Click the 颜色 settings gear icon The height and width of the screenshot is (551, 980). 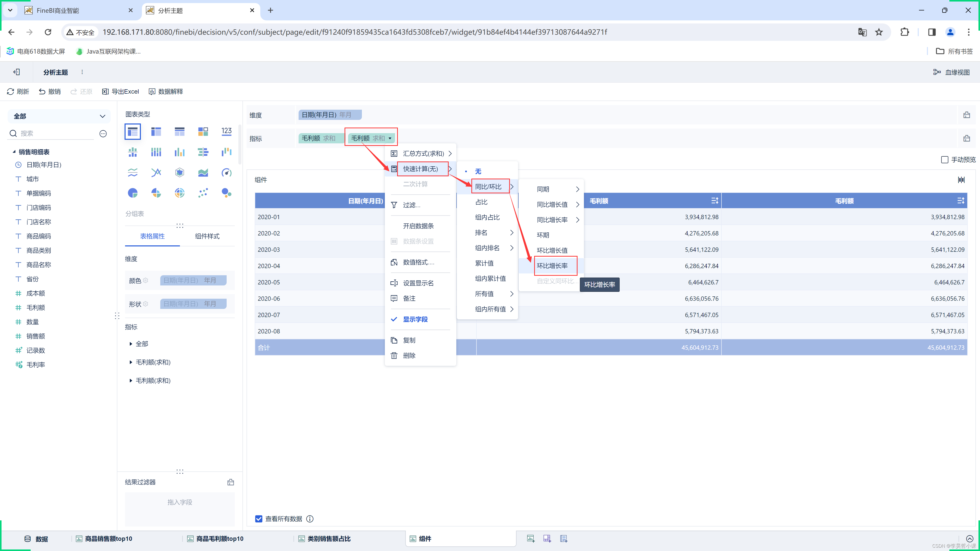click(145, 280)
